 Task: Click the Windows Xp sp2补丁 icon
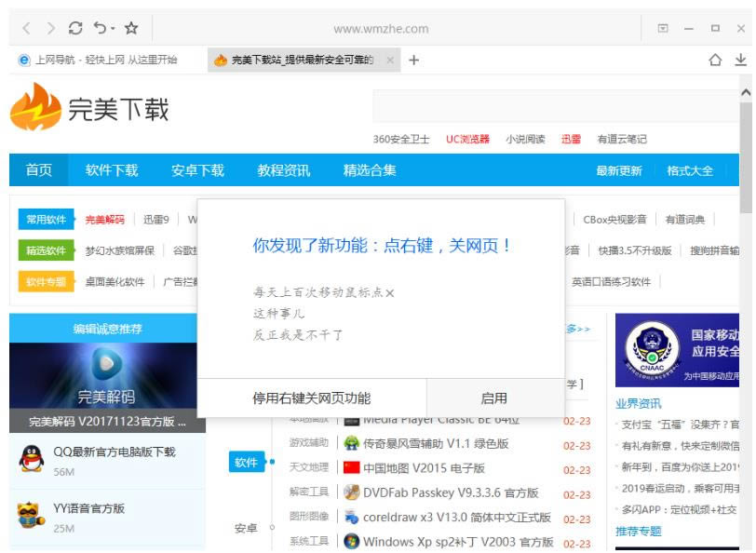tap(352, 542)
